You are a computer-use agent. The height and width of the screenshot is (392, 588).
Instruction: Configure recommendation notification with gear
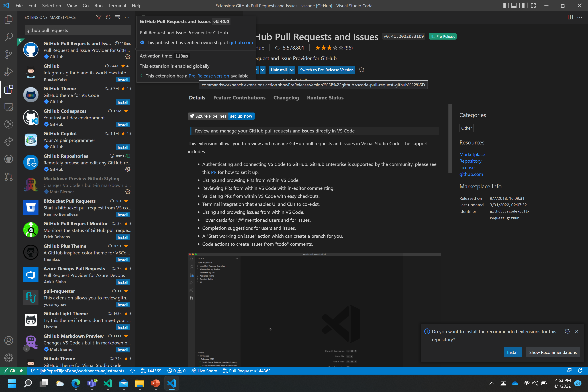point(567,331)
